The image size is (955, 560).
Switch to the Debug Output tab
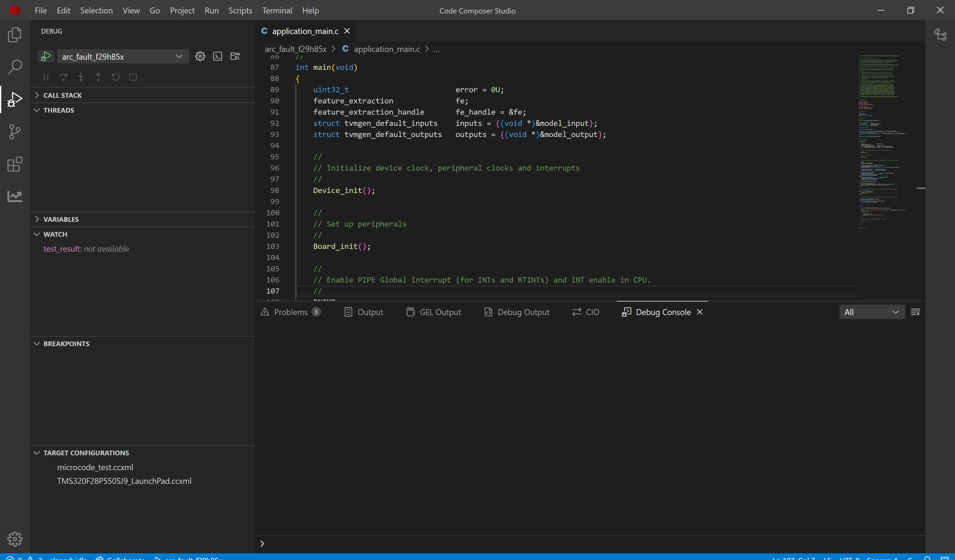(516, 312)
